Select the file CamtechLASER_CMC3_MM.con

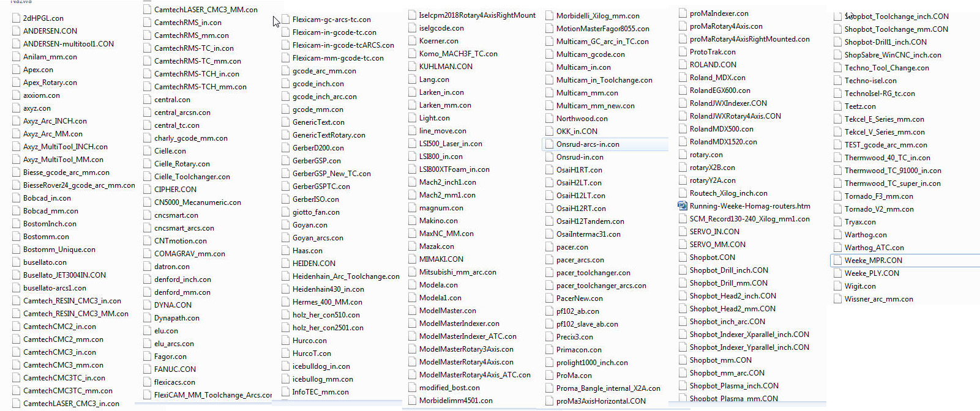click(206, 10)
